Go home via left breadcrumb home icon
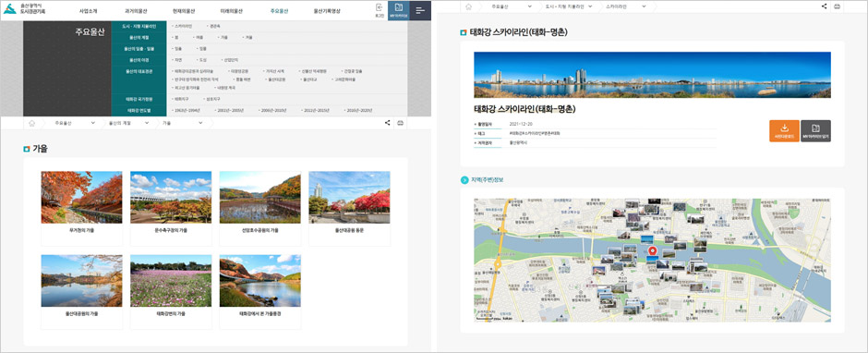868x353 pixels. click(x=32, y=123)
